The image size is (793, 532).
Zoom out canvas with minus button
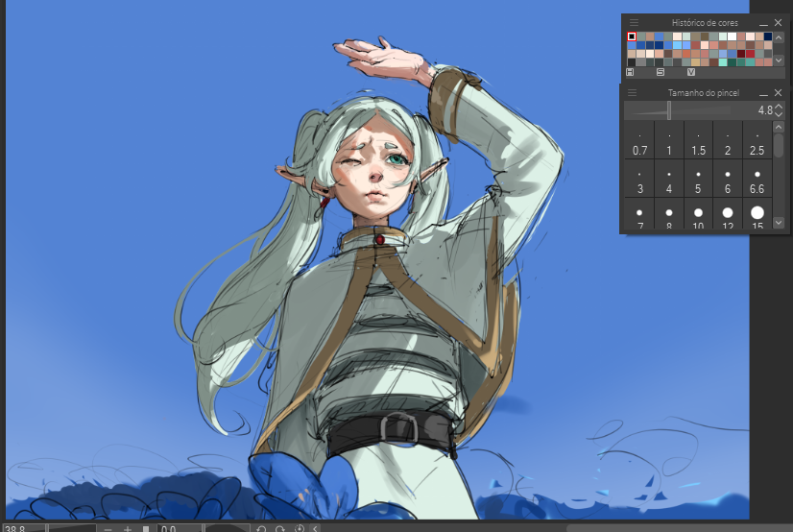coord(108,529)
